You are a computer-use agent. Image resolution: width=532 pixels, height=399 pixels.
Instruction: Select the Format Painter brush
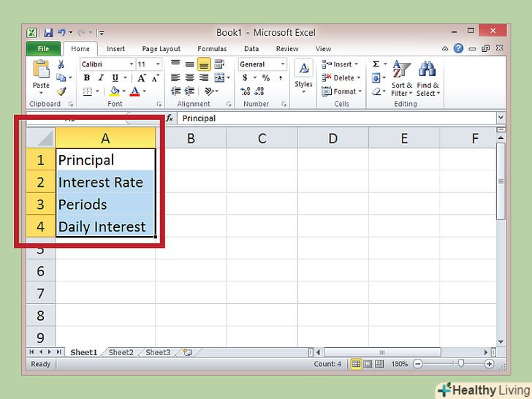click(61, 91)
